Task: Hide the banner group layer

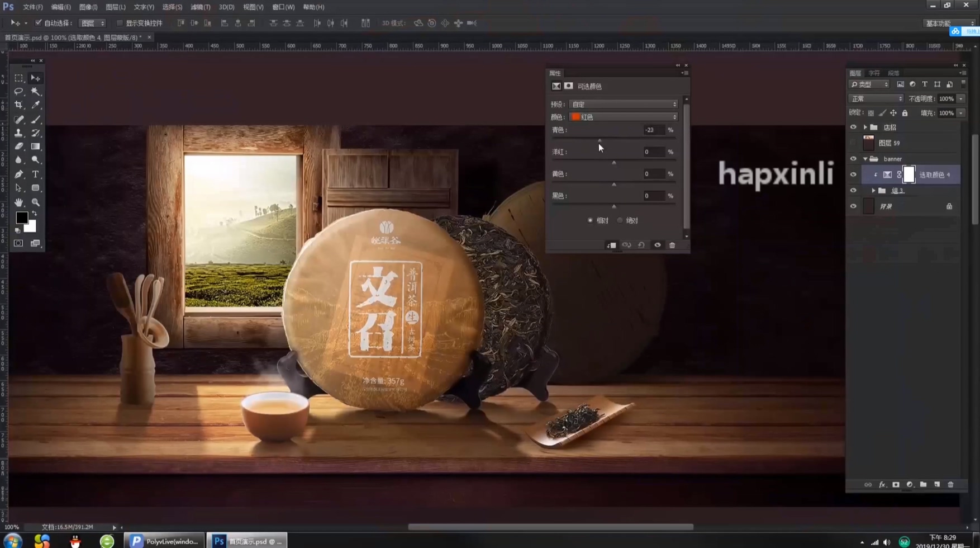Action: pos(853,159)
